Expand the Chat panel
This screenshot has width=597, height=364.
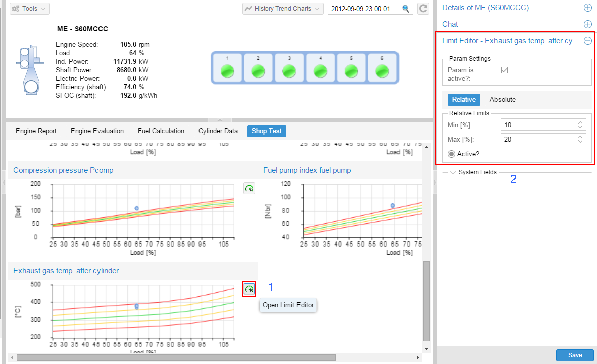tap(587, 24)
